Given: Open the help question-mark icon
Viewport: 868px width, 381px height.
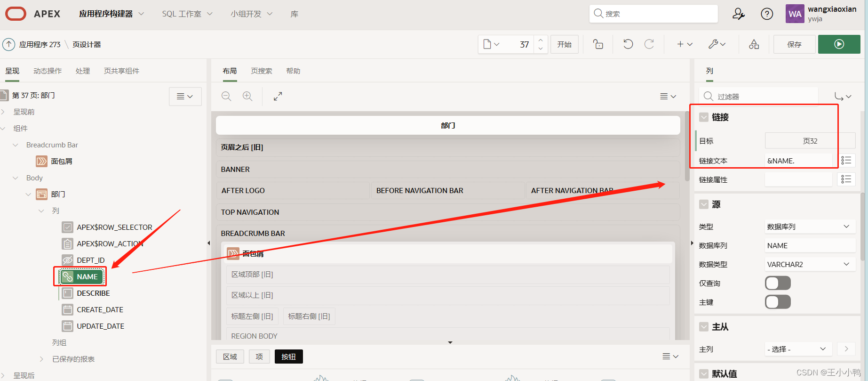Looking at the screenshot, I should (767, 14).
